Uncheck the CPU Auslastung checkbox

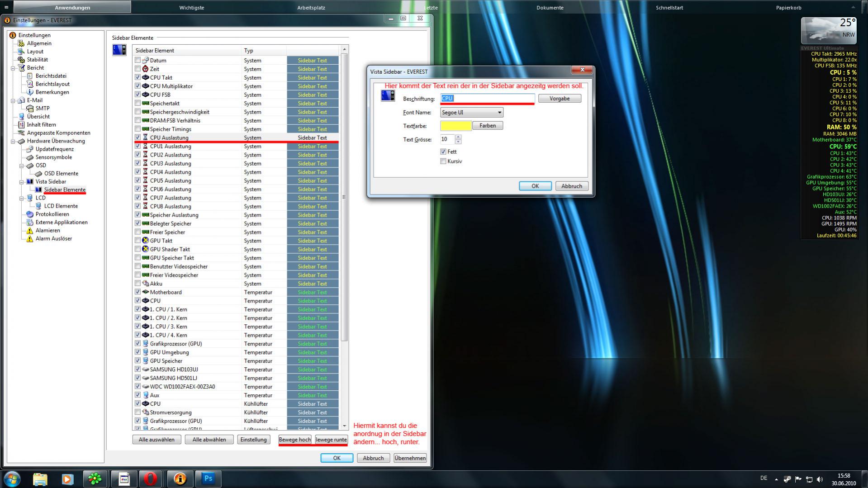pos(138,137)
